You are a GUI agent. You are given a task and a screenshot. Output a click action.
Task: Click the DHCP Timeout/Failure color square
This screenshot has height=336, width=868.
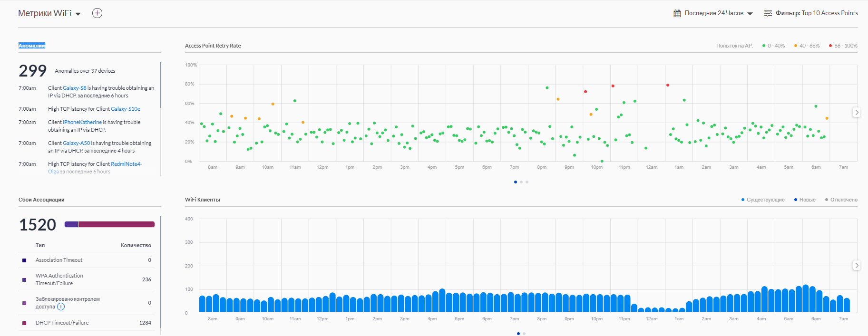point(24,323)
